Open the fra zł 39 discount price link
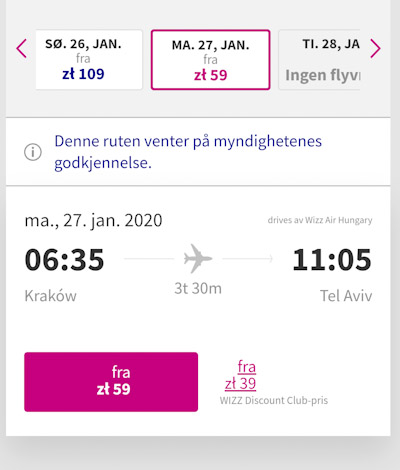Screen dimensions: 400x470 [x=240, y=375]
